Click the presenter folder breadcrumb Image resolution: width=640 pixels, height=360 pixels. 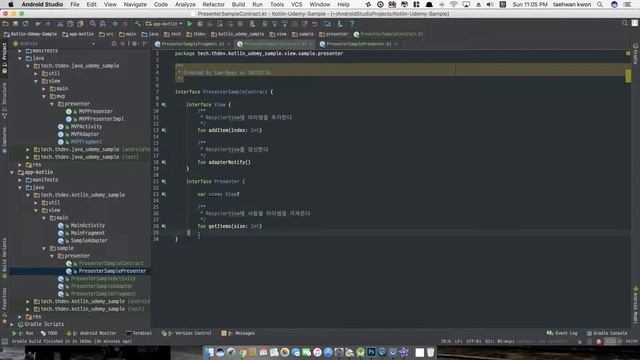pos(333,34)
